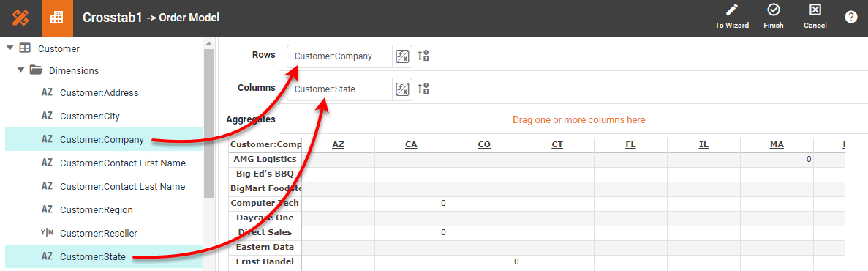Collapse the Customer tree node
868x271 pixels.
click(10, 48)
